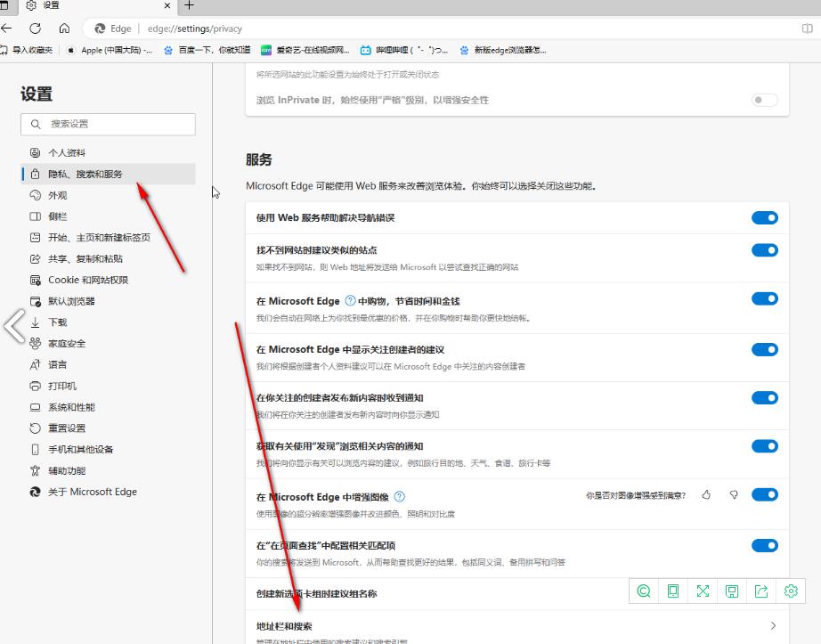
Task: Click the 系统和性能 icon
Action: 35,407
